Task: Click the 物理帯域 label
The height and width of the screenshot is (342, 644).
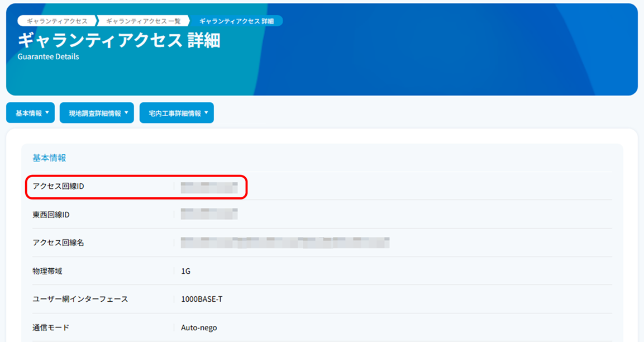Action: (x=47, y=271)
